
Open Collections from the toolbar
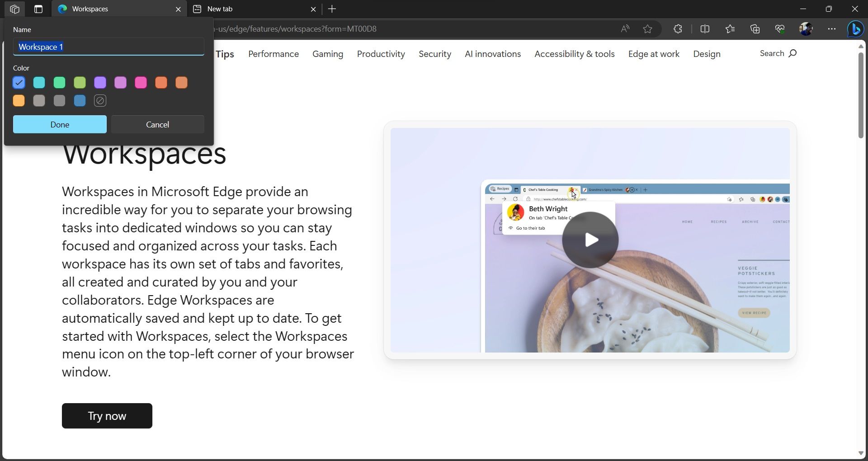pyautogui.click(x=755, y=29)
